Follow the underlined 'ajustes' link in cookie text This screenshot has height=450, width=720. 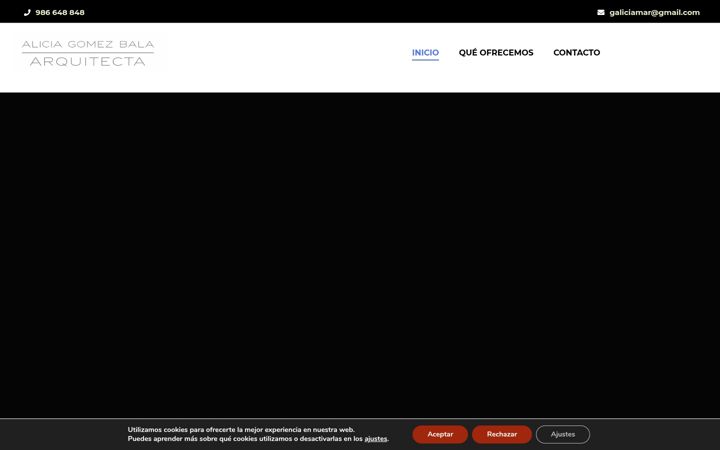point(376,439)
